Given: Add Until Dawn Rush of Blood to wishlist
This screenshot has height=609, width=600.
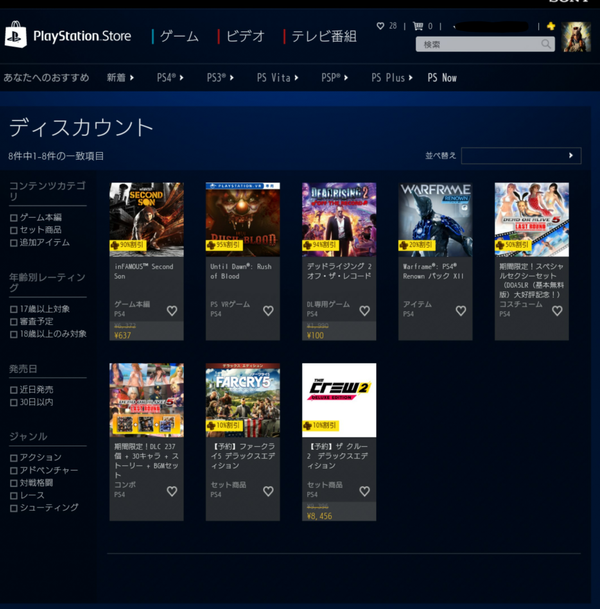Looking at the screenshot, I should (x=268, y=311).
